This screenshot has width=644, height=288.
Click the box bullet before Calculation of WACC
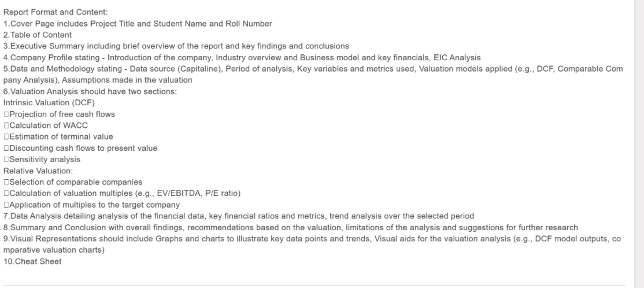tap(6, 126)
